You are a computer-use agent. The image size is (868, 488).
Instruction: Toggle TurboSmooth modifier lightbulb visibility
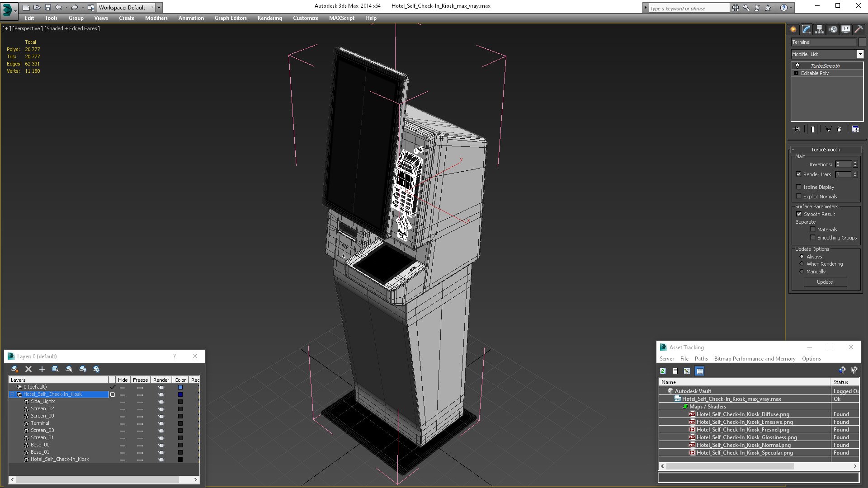click(x=797, y=66)
